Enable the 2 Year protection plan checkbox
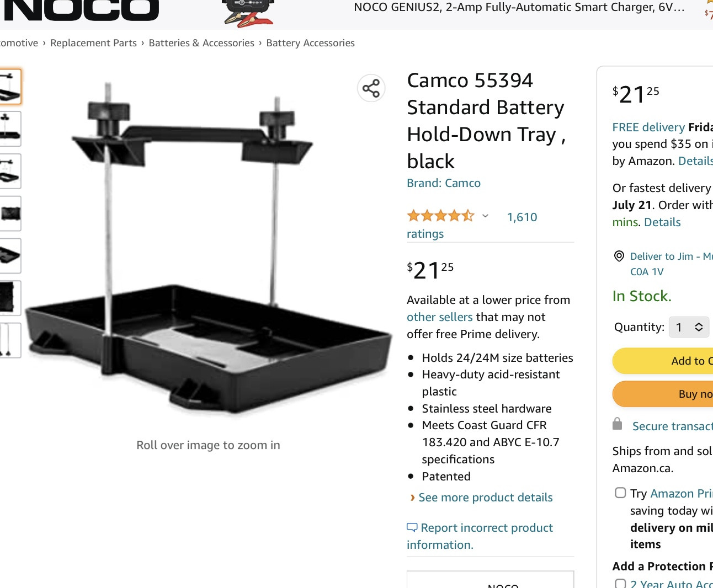The height and width of the screenshot is (588, 713). pos(620,584)
